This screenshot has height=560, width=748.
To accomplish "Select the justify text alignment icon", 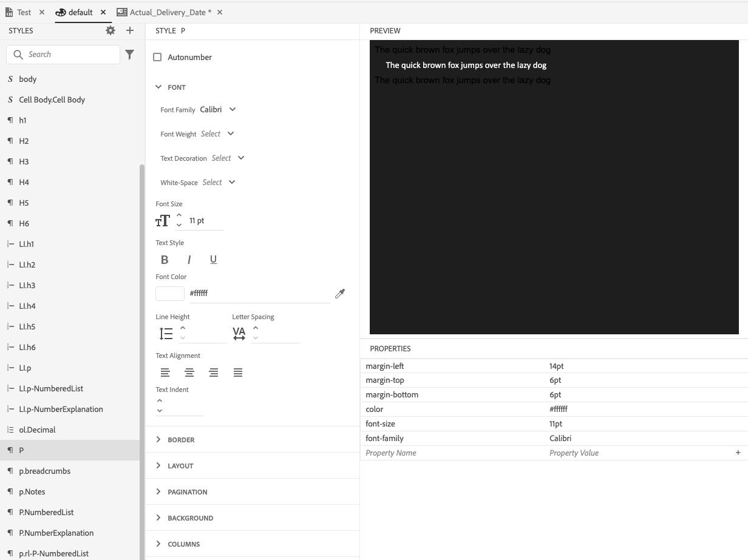I will coord(237,372).
